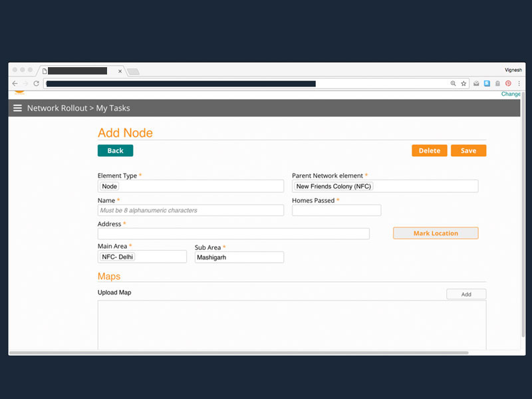Open the hamburger navigation menu

point(17,108)
